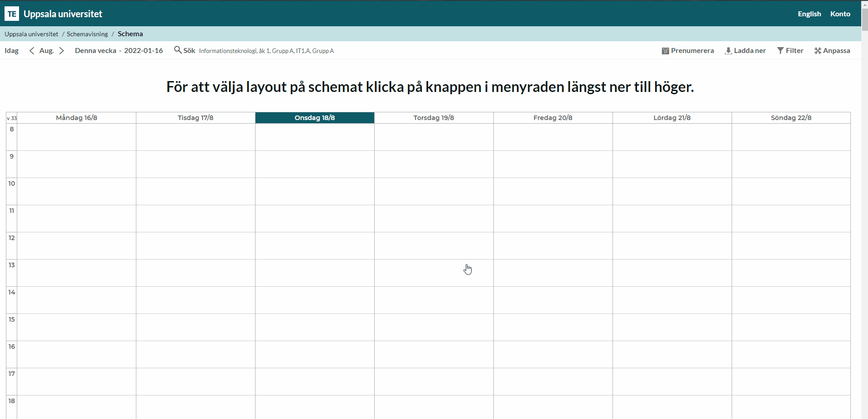Click the Anpassa text

click(836, 51)
